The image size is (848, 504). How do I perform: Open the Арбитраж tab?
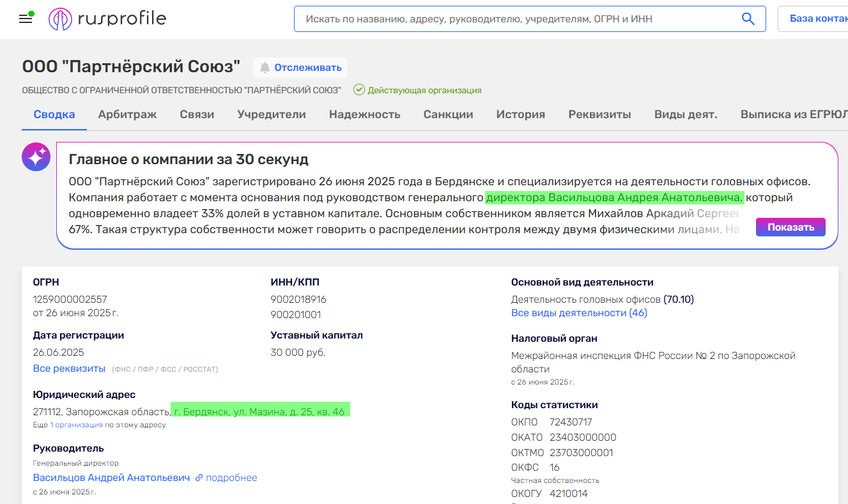click(127, 114)
